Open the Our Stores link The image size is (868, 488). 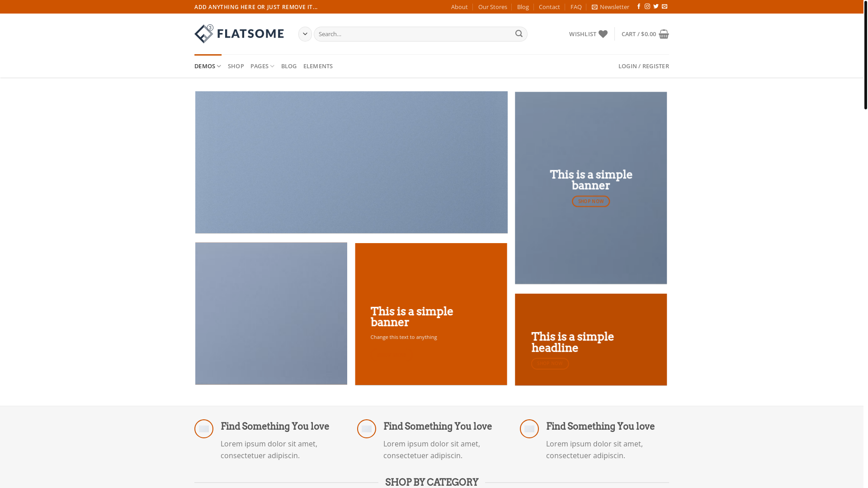pyautogui.click(x=493, y=7)
